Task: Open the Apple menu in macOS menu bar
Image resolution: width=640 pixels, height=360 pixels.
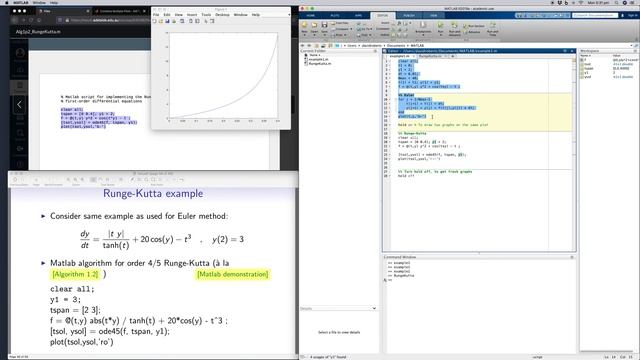Action: pyautogui.click(x=7, y=3)
